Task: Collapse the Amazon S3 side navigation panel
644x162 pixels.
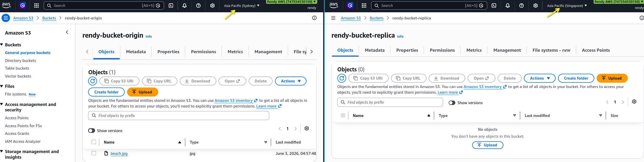Action: pos(67,32)
